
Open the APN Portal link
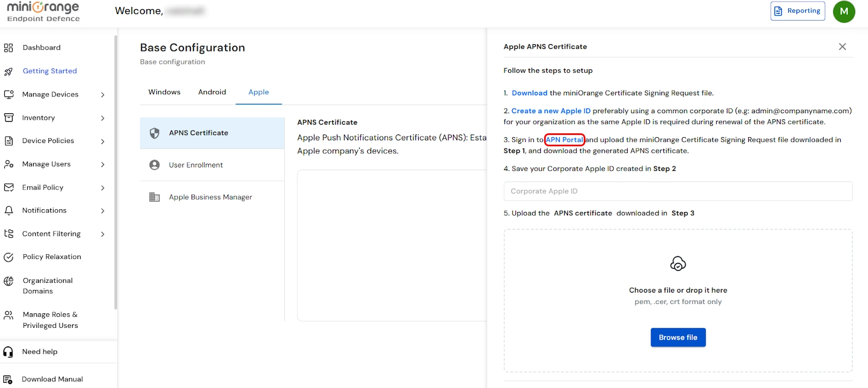click(x=564, y=140)
